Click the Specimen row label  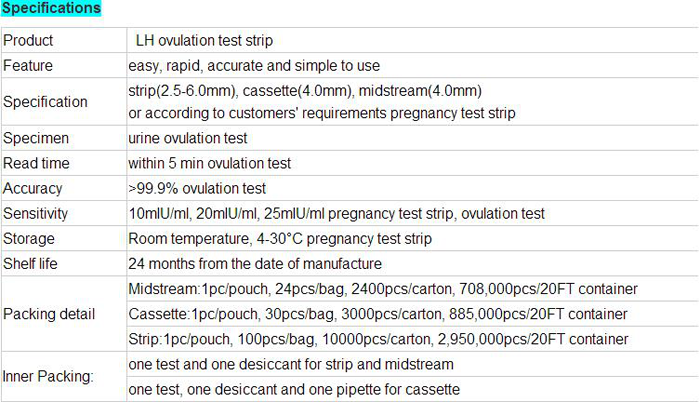tap(33, 138)
